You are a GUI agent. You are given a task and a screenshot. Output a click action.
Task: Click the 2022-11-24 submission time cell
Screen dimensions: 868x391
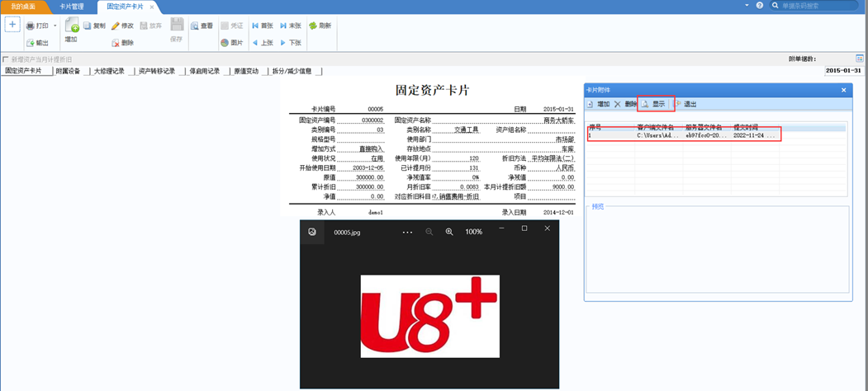click(x=754, y=135)
